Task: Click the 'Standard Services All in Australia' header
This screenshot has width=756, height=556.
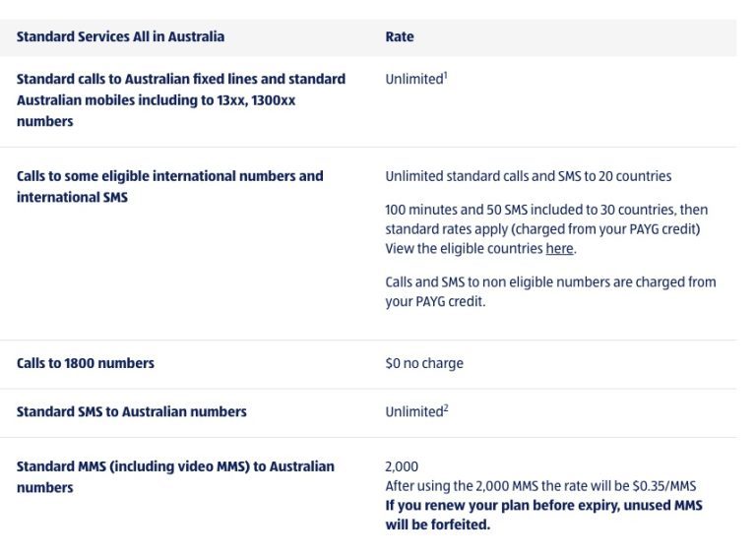Action: 120,36
